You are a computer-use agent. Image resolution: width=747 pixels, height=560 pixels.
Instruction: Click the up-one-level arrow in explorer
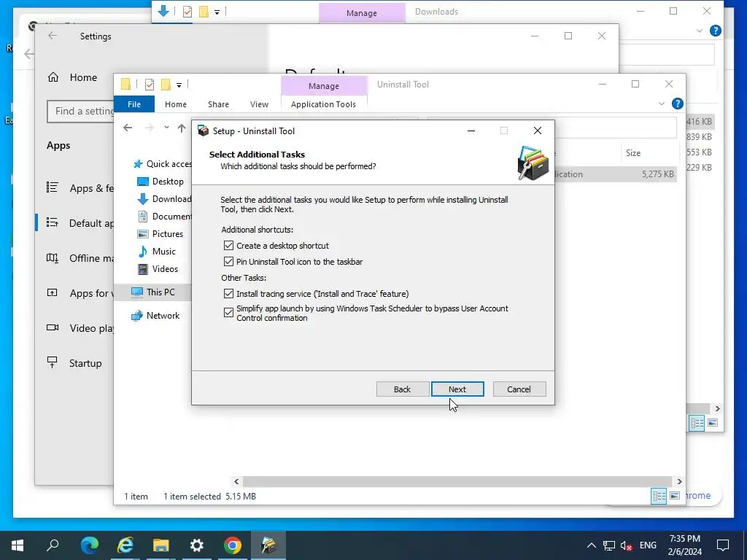click(182, 128)
